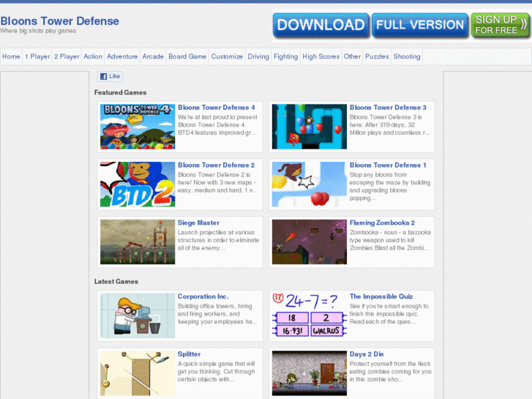Open the Siege Master thumbnail image
The height and width of the screenshot is (399, 532).
click(x=138, y=242)
